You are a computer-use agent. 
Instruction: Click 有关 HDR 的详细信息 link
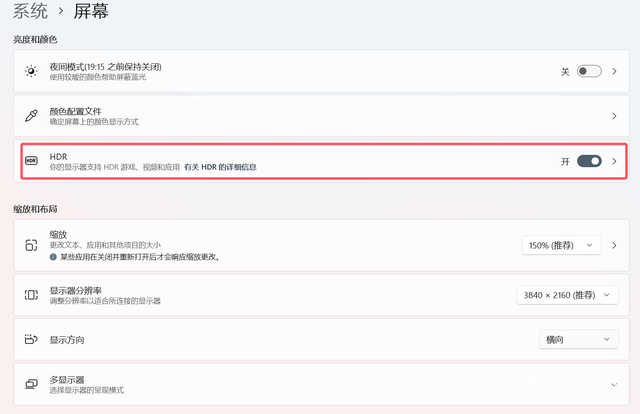pos(220,167)
